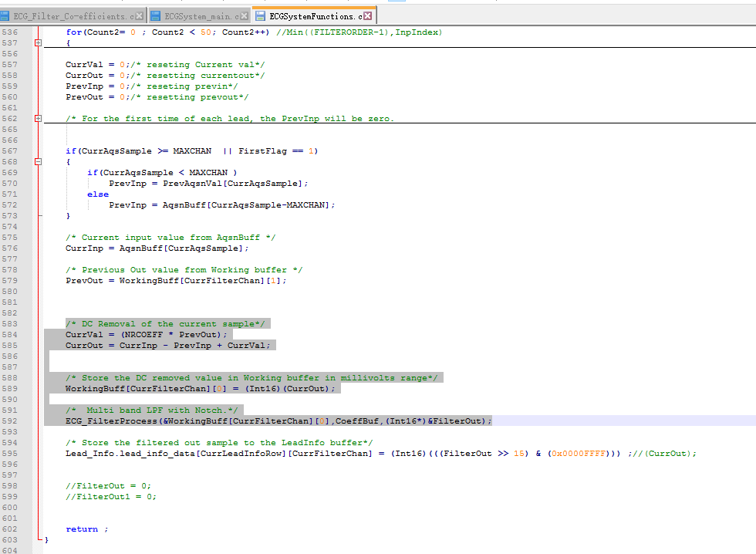Click the closing brace on line 603
The width and height of the screenshot is (756, 554).
click(x=47, y=540)
